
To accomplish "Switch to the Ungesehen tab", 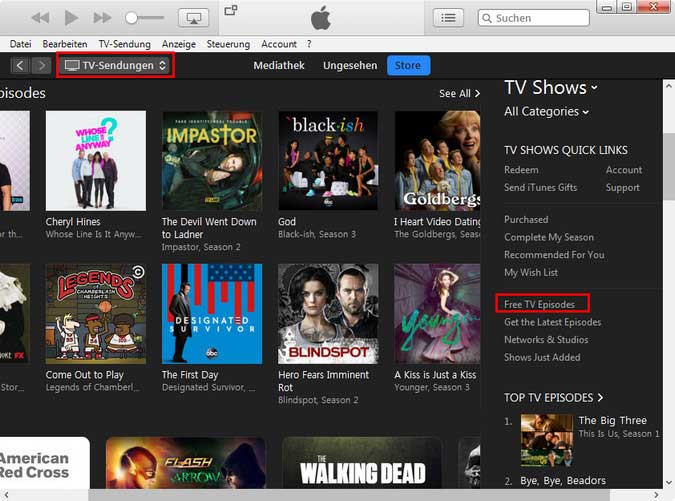I will [x=350, y=65].
